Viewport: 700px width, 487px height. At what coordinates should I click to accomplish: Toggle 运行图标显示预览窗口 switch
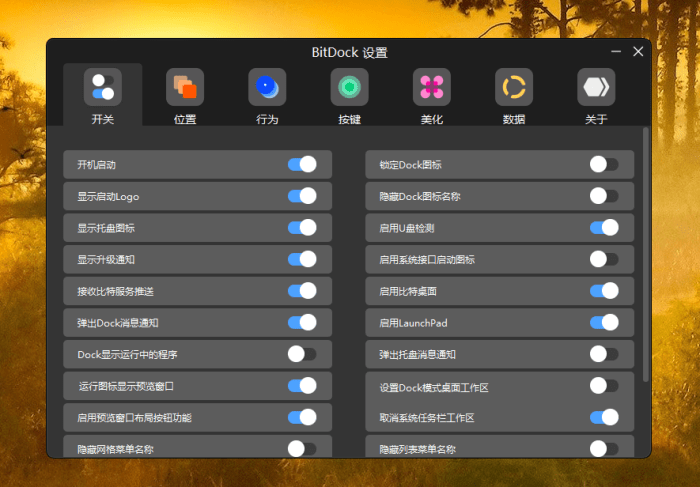coord(302,386)
